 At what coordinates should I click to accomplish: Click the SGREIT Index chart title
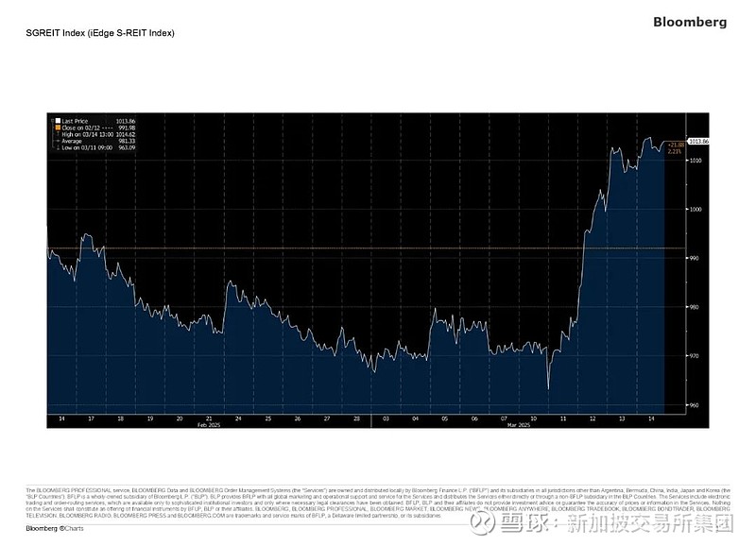pos(100,33)
